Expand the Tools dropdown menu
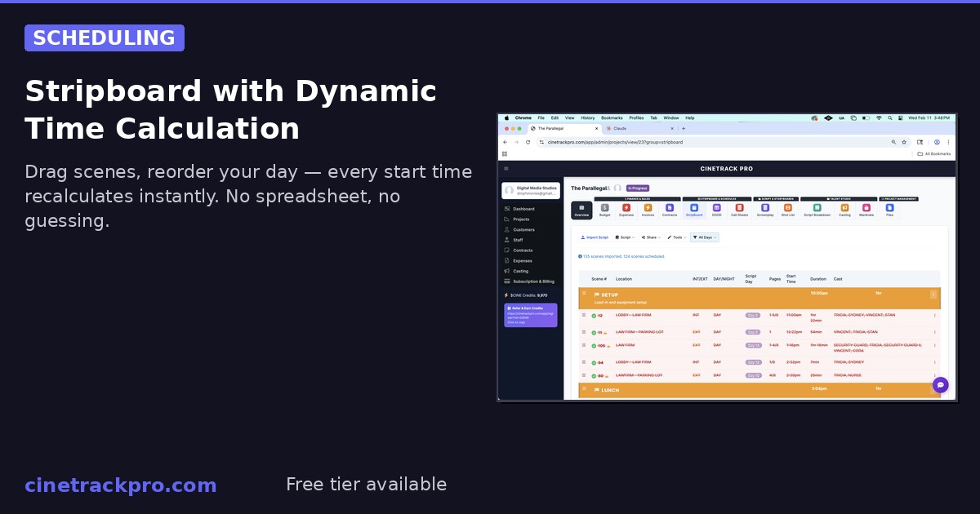This screenshot has height=514, width=980. pyautogui.click(x=676, y=237)
